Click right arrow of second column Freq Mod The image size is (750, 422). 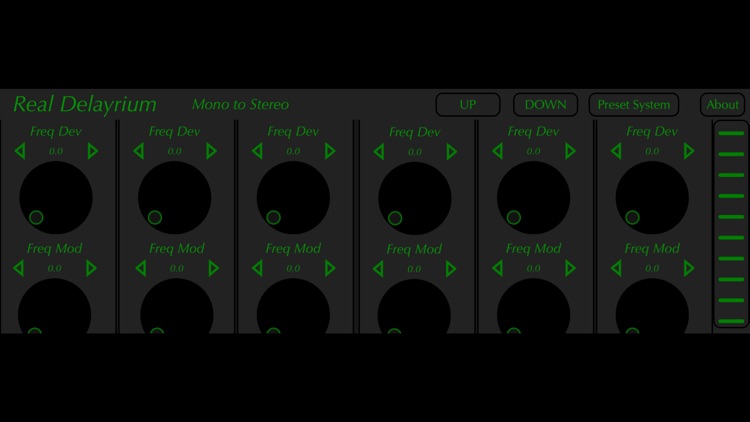coord(214,268)
